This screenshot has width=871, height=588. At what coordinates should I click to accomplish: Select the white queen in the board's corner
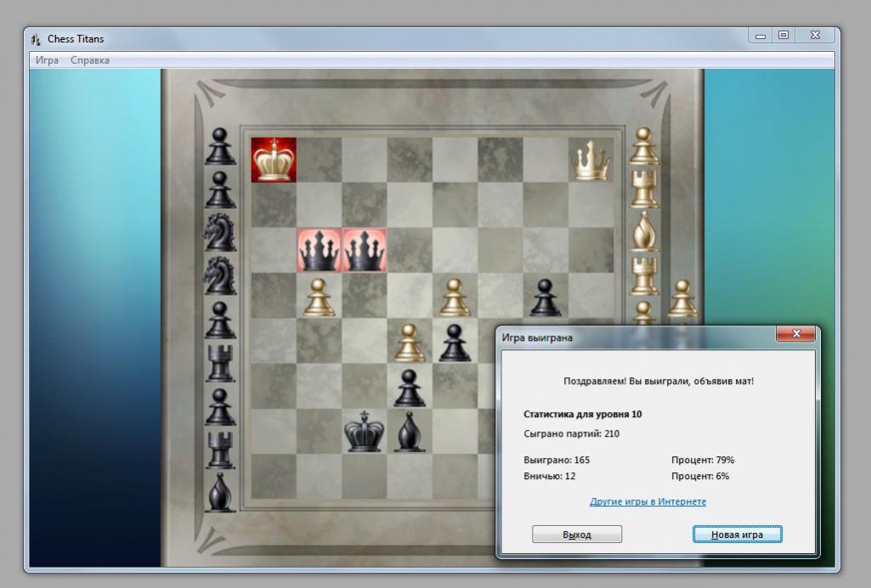tap(591, 161)
